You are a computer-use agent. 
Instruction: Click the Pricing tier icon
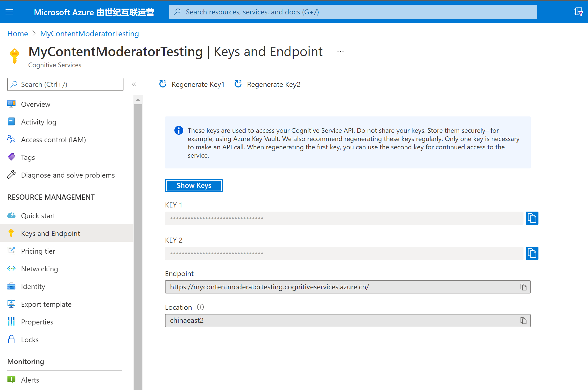pyautogui.click(x=11, y=251)
